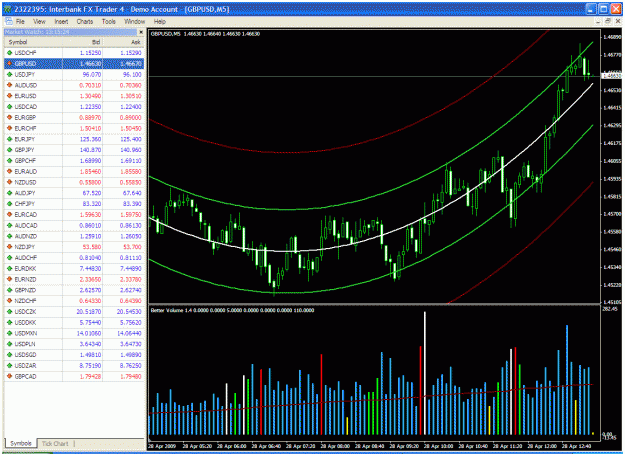Click the EURUSD orange arrow icon
Image resolution: width=625 pixels, height=454 pixels.
tap(10, 96)
